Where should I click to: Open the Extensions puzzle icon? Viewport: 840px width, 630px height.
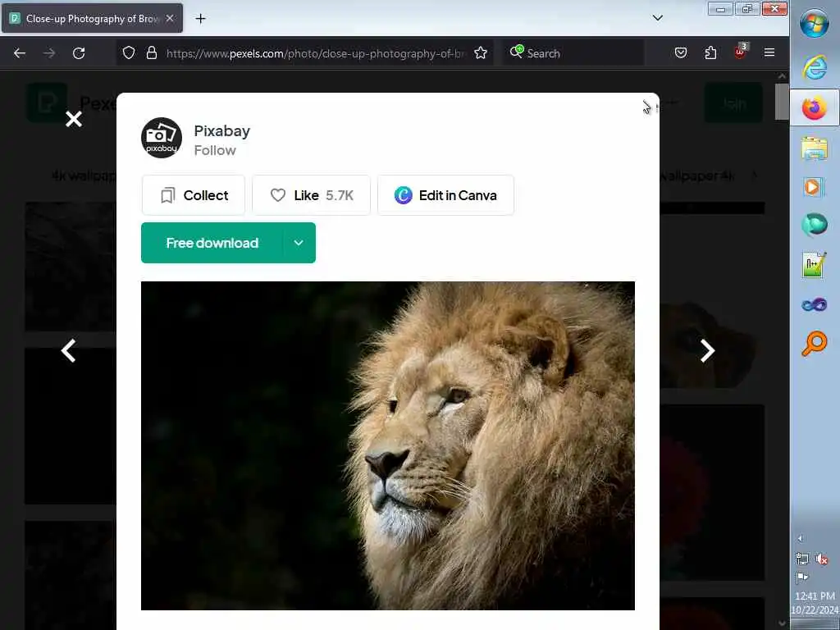point(710,52)
